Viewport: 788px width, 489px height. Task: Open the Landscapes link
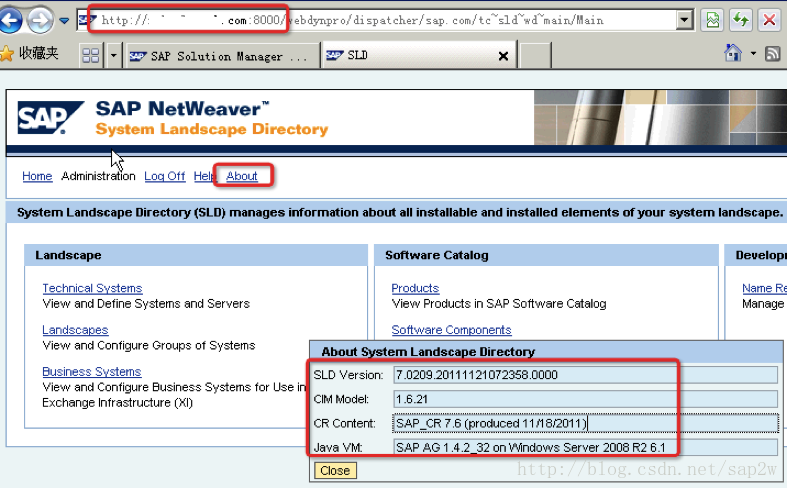(x=75, y=330)
